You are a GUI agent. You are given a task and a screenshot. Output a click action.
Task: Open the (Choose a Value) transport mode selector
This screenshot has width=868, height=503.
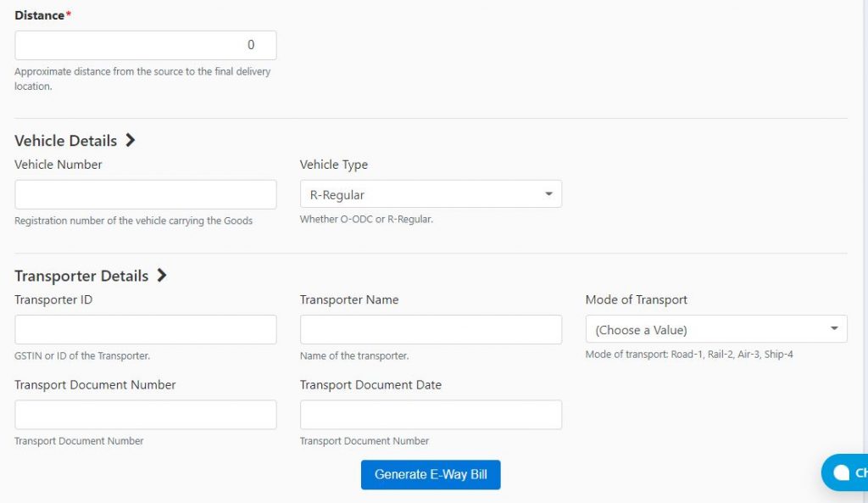click(716, 328)
